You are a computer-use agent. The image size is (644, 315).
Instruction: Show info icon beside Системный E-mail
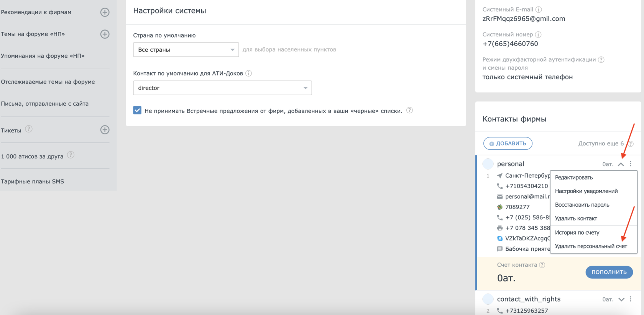click(x=539, y=10)
